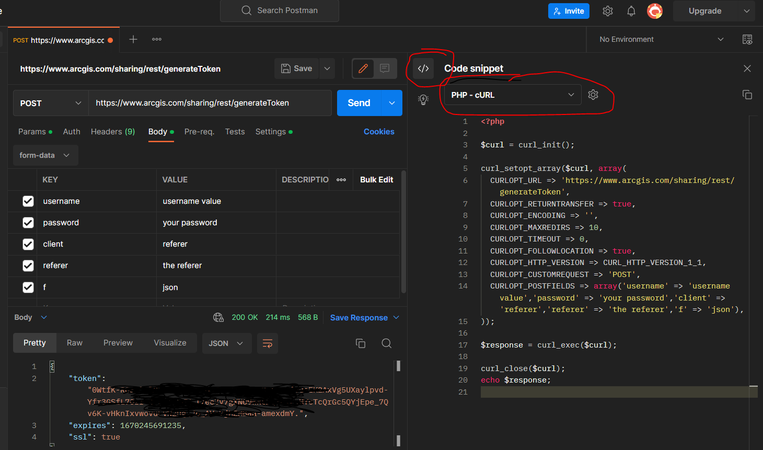
Task: Open the PHP - cURL language dropdown
Action: 512,95
